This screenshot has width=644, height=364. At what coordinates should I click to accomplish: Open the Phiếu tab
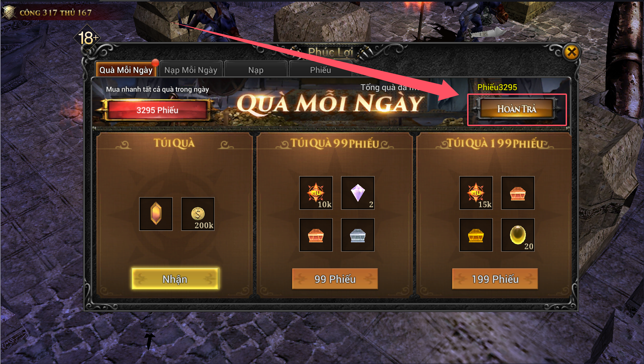click(x=320, y=70)
